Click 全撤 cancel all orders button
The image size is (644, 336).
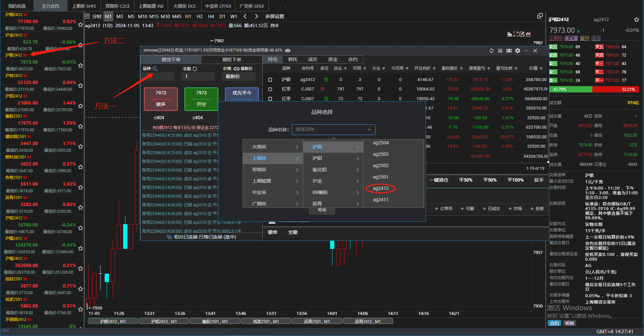pos(293,232)
